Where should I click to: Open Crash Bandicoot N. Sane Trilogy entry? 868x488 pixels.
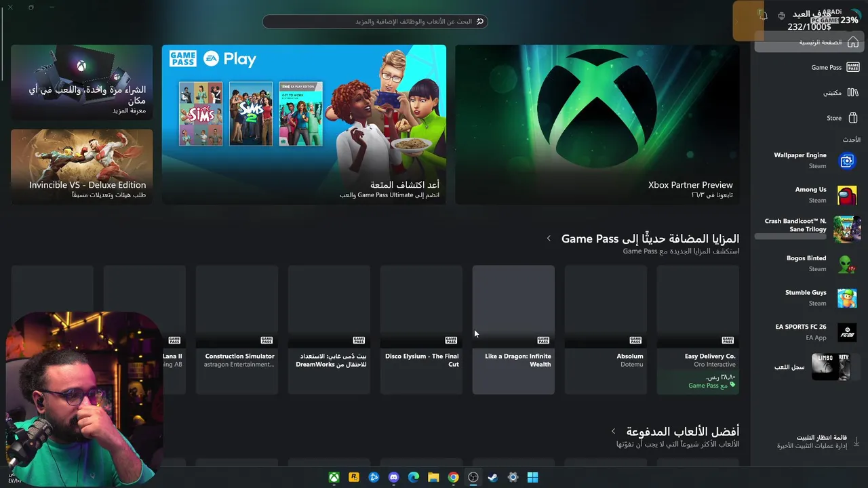[808, 229]
